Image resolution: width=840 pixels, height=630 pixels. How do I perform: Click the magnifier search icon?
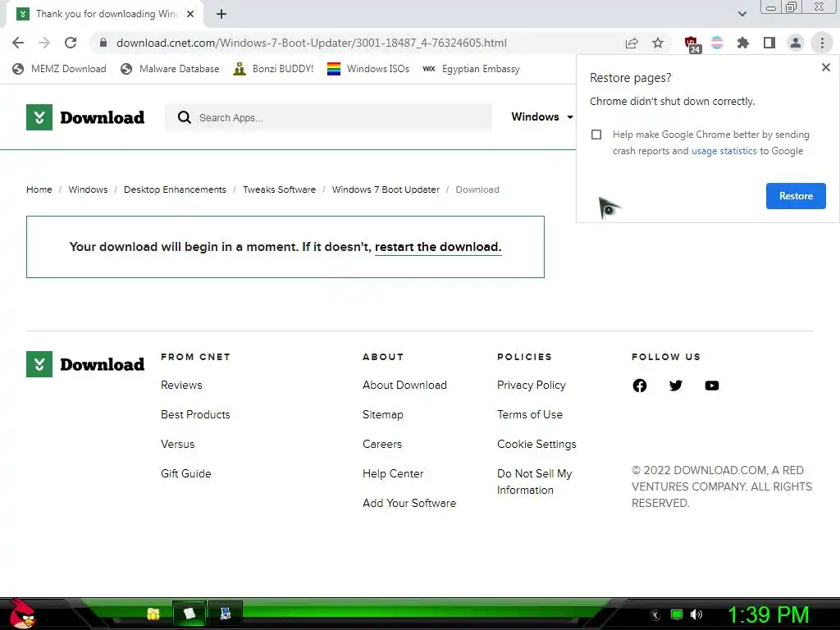point(185,117)
